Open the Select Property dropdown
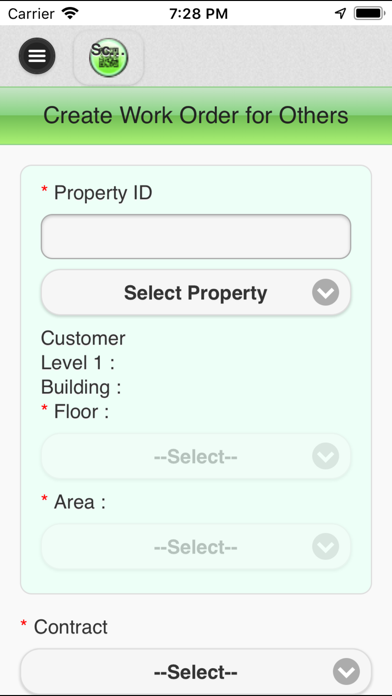Image resolution: width=392 pixels, height=696 pixels. pyautogui.click(x=196, y=293)
